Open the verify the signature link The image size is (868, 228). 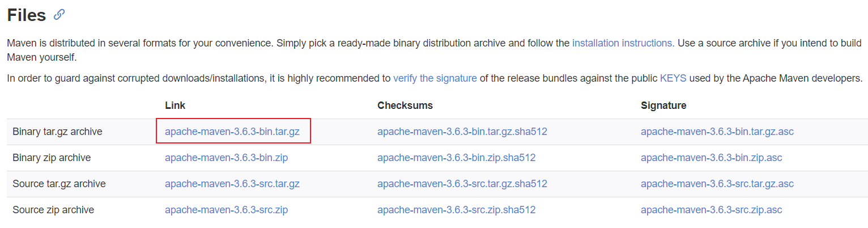[435, 78]
